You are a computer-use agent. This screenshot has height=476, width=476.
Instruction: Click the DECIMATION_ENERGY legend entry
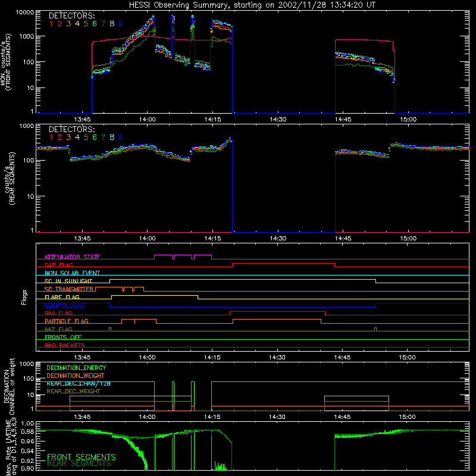76,368
